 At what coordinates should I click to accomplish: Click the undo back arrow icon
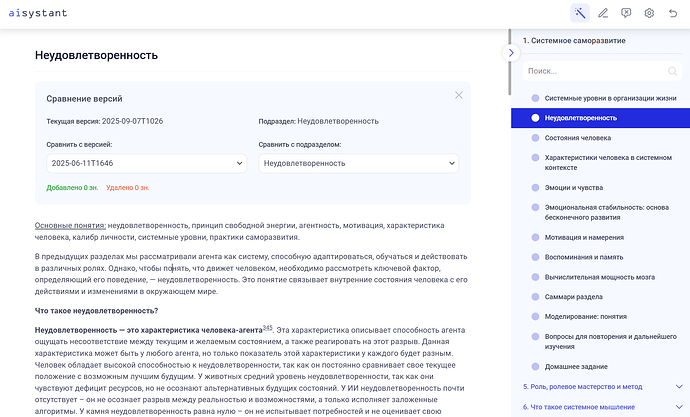[672, 13]
